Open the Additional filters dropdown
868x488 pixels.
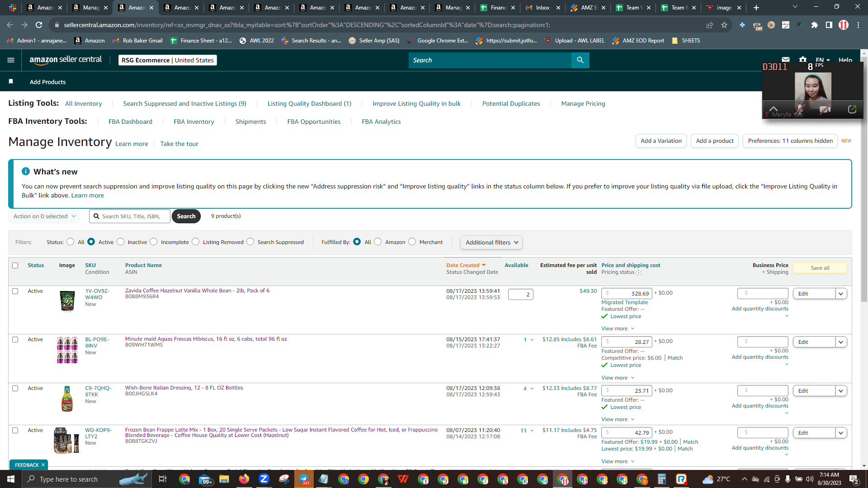click(491, 243)
